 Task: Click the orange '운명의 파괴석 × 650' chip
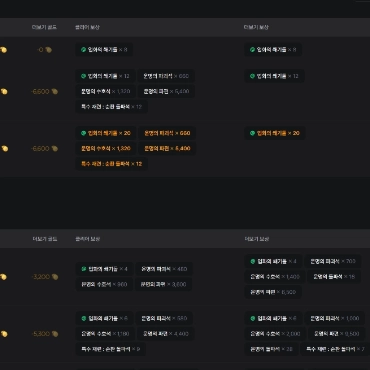point(167,133)
